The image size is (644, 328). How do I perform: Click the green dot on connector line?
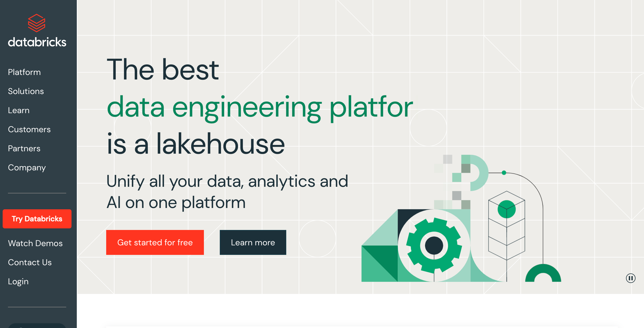504,173
